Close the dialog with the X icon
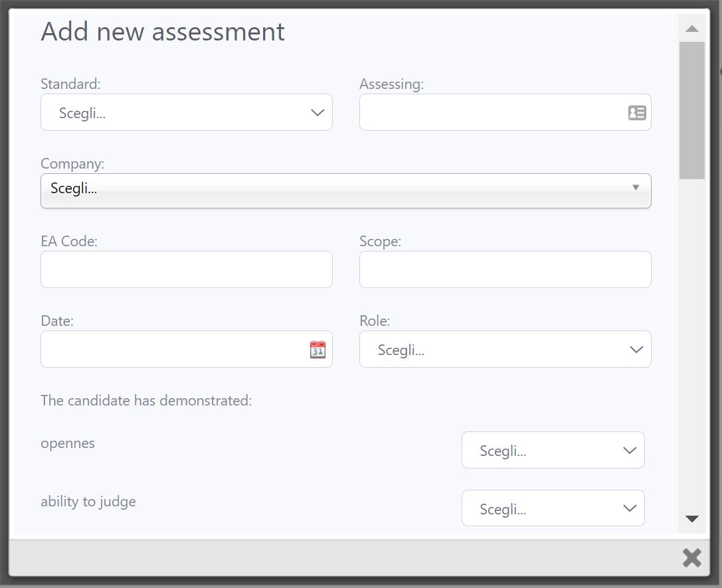Viewport: 722px width, 588px height. coord(691,558)
